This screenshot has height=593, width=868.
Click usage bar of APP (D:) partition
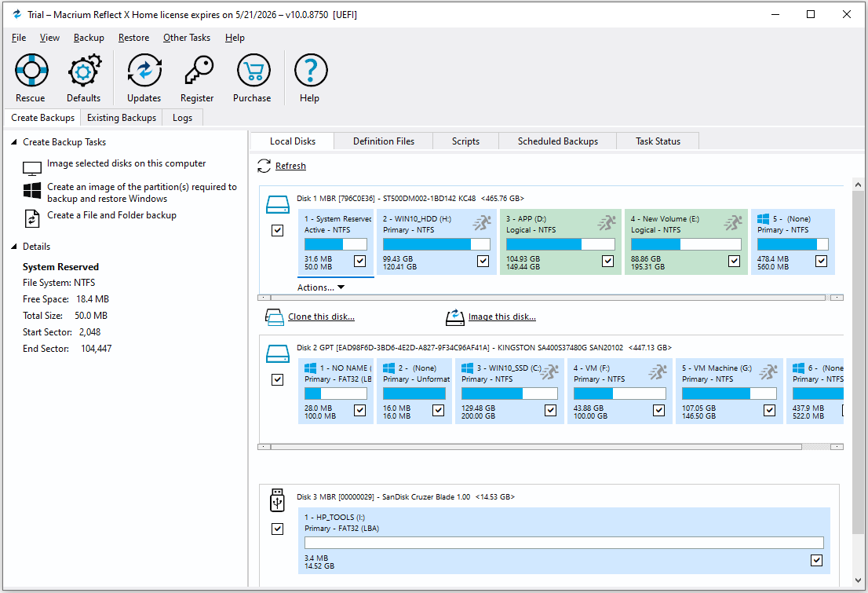coord(560,244)
